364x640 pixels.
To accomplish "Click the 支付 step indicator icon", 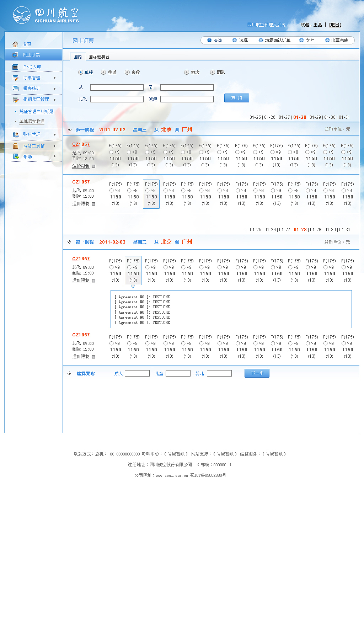I will 301,40.
